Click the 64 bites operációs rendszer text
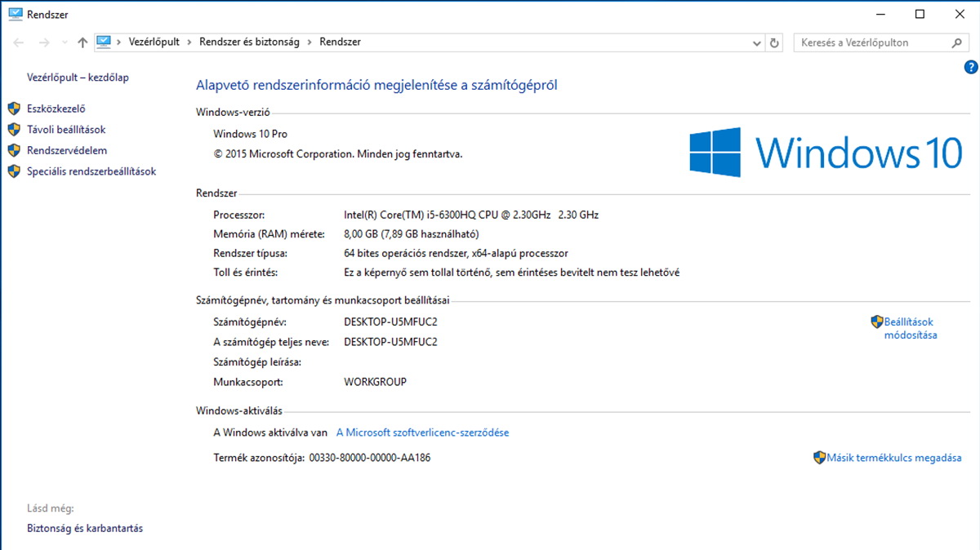 pyautogui.click(x=456, y=254)
